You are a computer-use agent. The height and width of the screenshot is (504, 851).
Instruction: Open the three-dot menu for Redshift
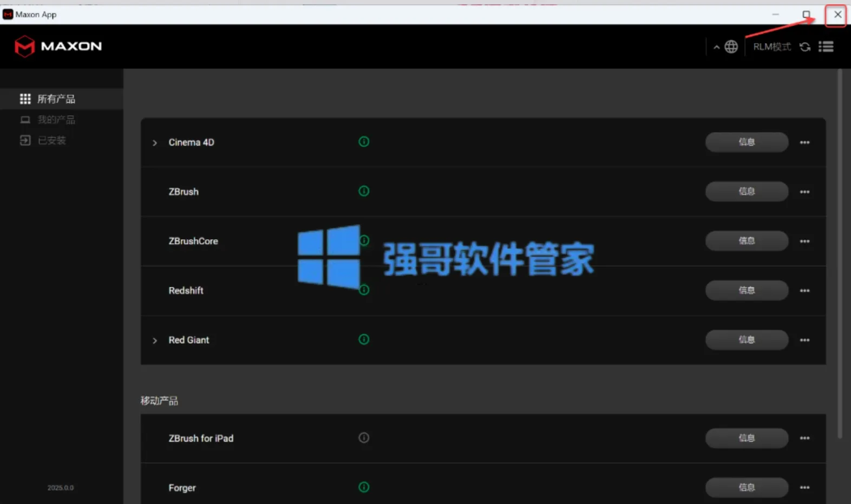[805, 291]
